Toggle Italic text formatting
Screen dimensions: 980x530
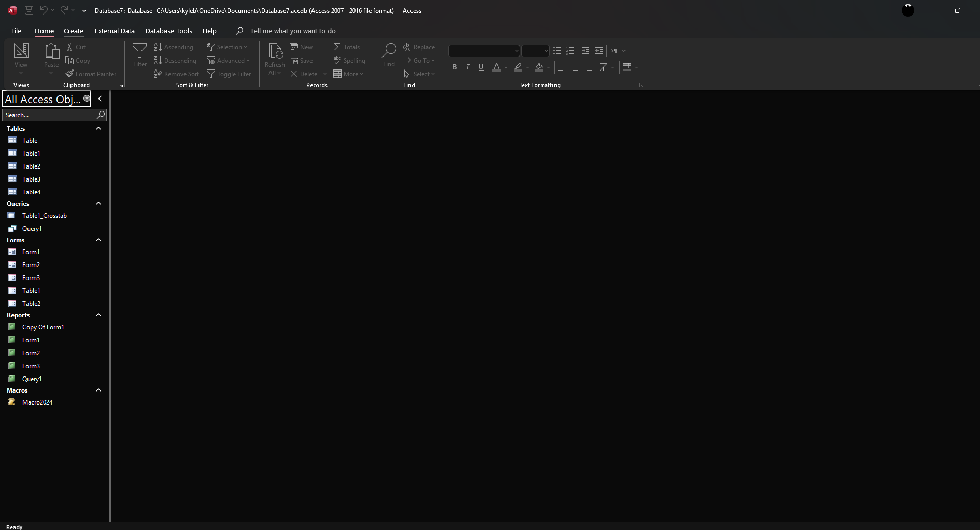coord(468,67)
